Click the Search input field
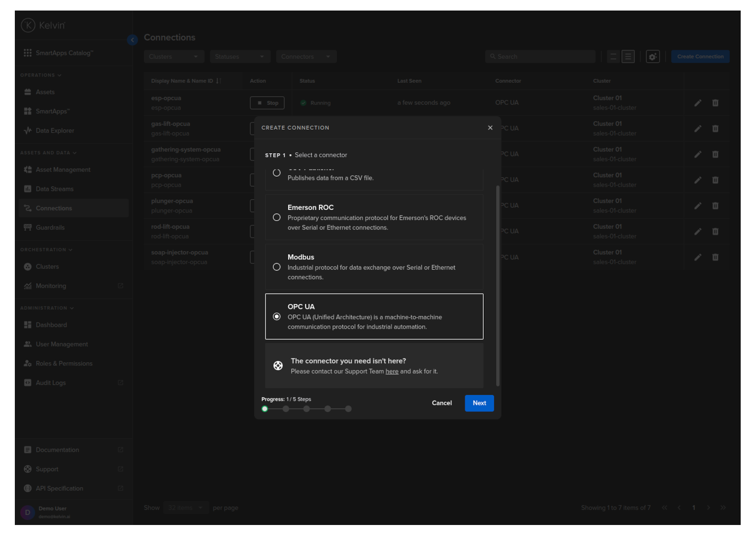 (x=541, y=56)
